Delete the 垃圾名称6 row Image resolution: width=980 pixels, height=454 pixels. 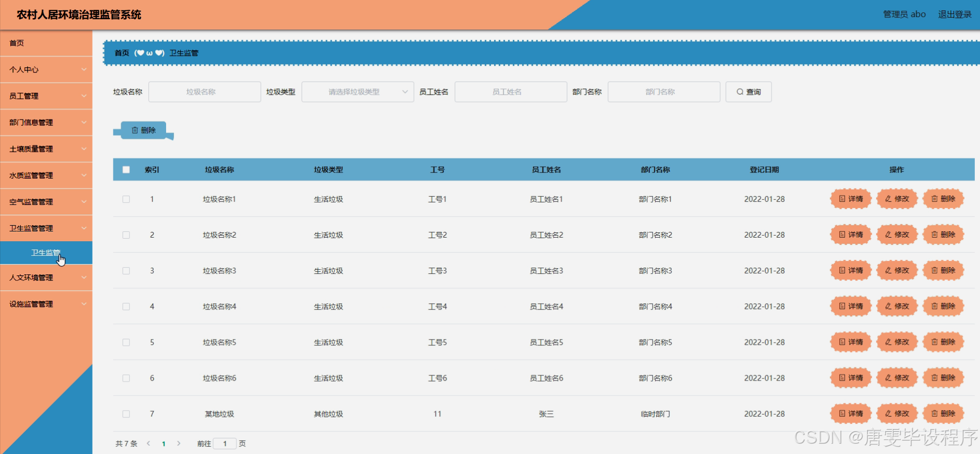943,378
